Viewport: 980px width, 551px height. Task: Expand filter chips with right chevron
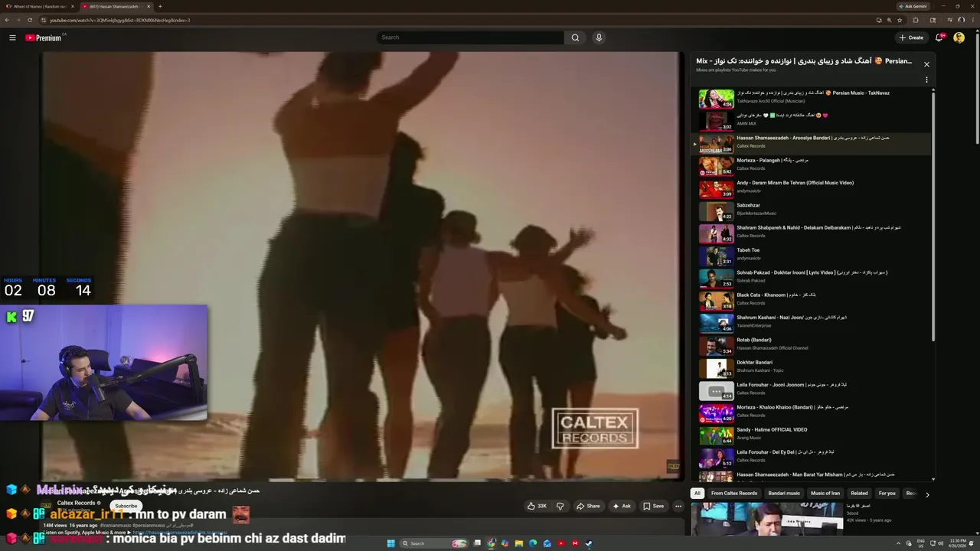pos(927,494)
